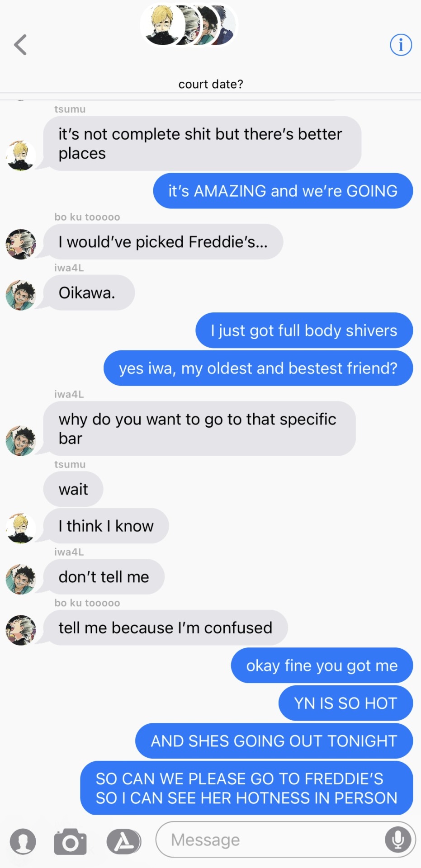Tap tsumu's avatar beside 'better places' message
This screenshot has height=868, width=421.
tap(21, 156)
